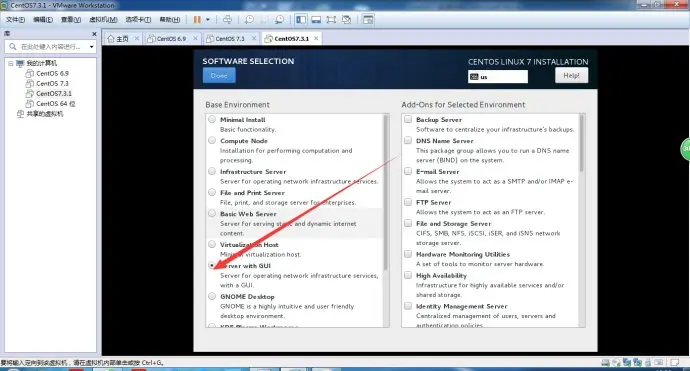
Task: Enter full screen mode from the toolbar
Action: click(x=331, y=19)
